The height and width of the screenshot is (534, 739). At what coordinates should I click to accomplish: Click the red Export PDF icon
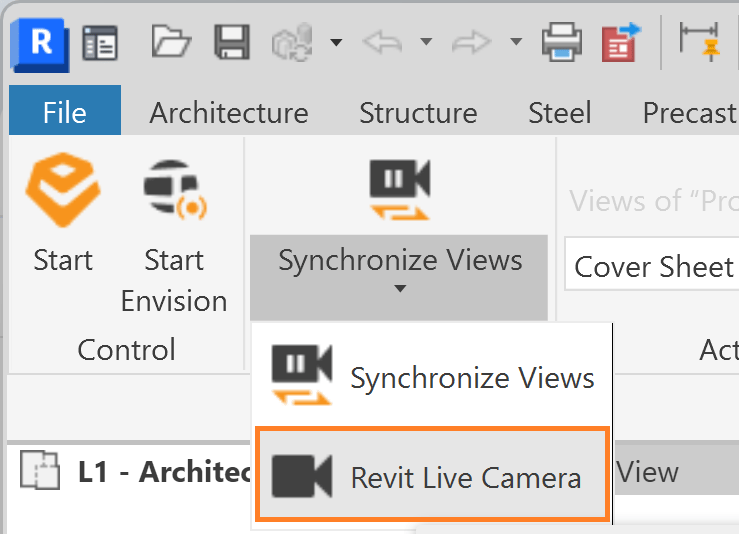click(x=621, y=42)
